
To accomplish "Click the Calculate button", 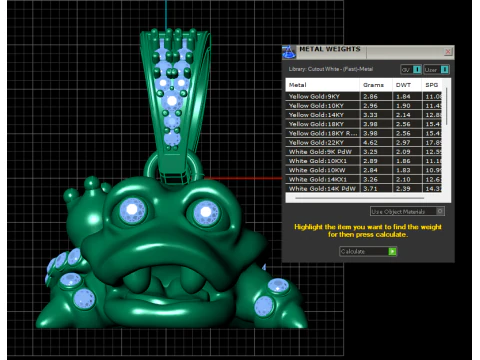I will (368, 251).
